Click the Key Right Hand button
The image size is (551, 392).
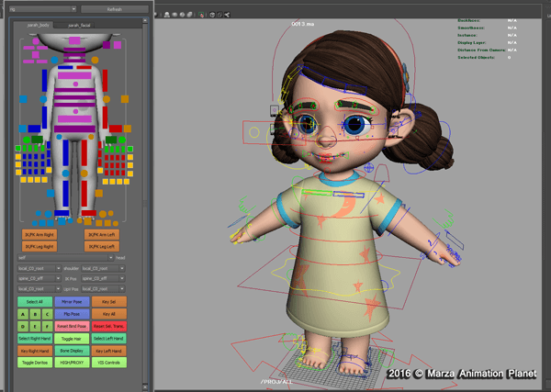(x=35, y=351)
